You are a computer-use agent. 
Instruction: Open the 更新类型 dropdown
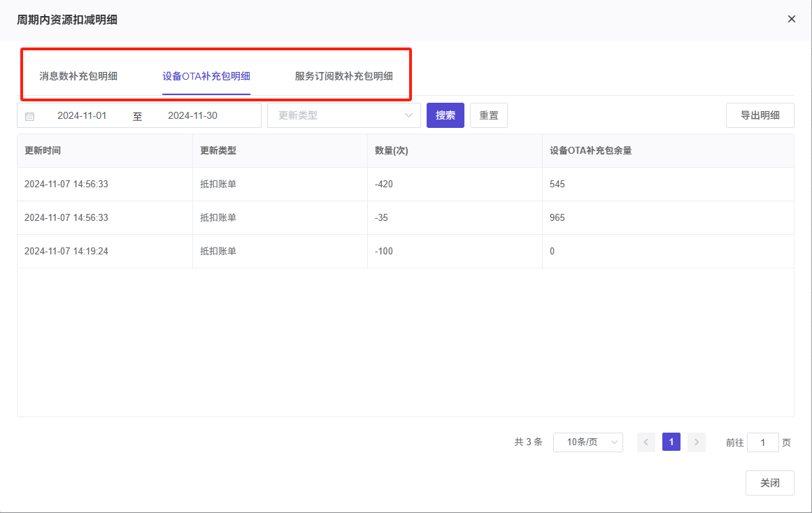pos(344,115)
